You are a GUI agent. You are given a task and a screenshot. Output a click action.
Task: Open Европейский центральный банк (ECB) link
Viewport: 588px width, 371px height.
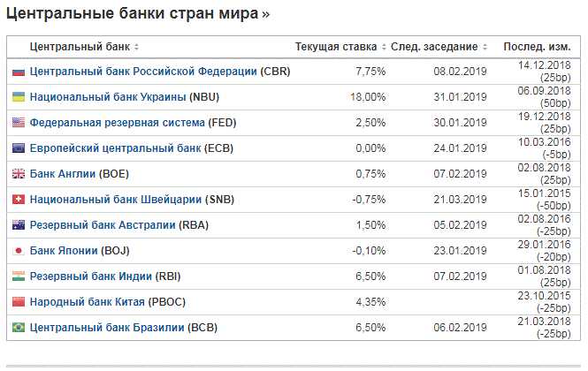(x=131, y=148)
